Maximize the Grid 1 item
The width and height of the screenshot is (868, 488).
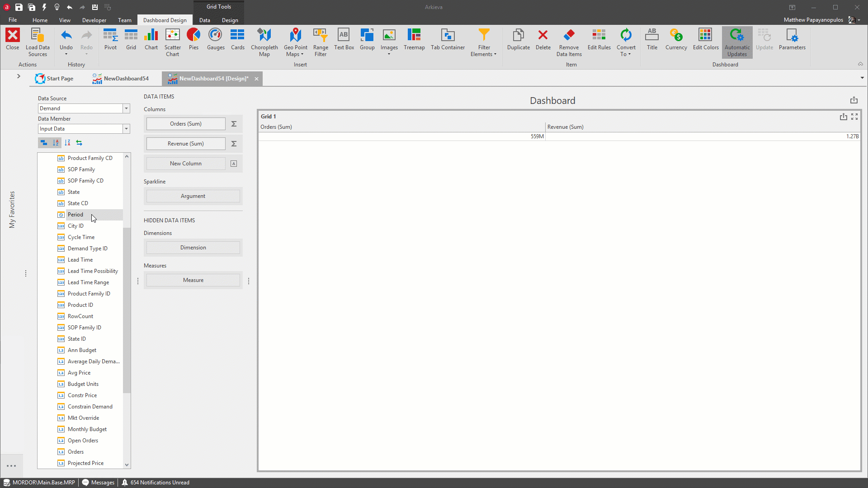pos(854,117)
